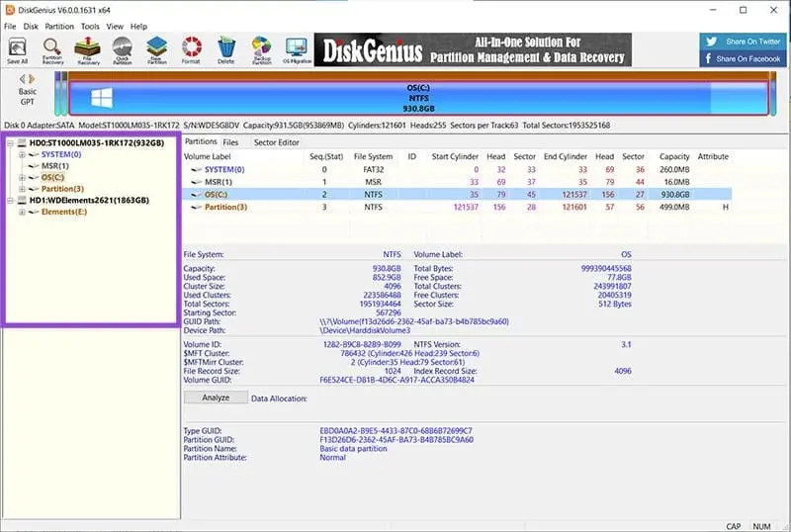Start Quick Partition from the toolbar
Image resolution: width=791 pixels, height=532 pixels.
(122, 50)
